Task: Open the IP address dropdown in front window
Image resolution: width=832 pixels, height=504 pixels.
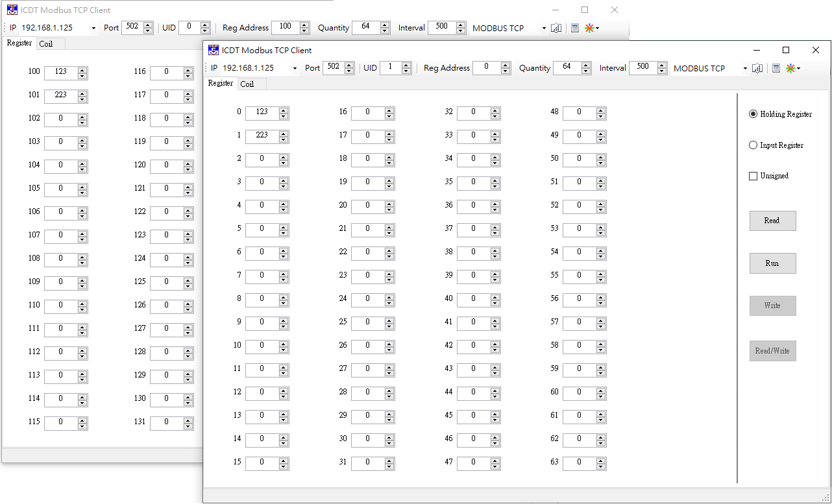Action: pos(295,68)
